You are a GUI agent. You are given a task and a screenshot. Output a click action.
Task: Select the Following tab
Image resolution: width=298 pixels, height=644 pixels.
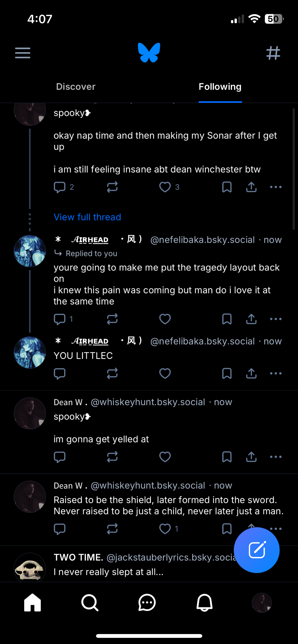[220, 87]
